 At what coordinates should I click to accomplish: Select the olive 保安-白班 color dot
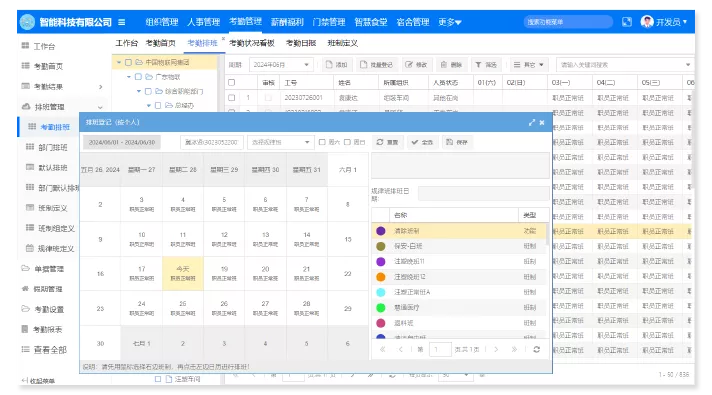click(381, 246)
